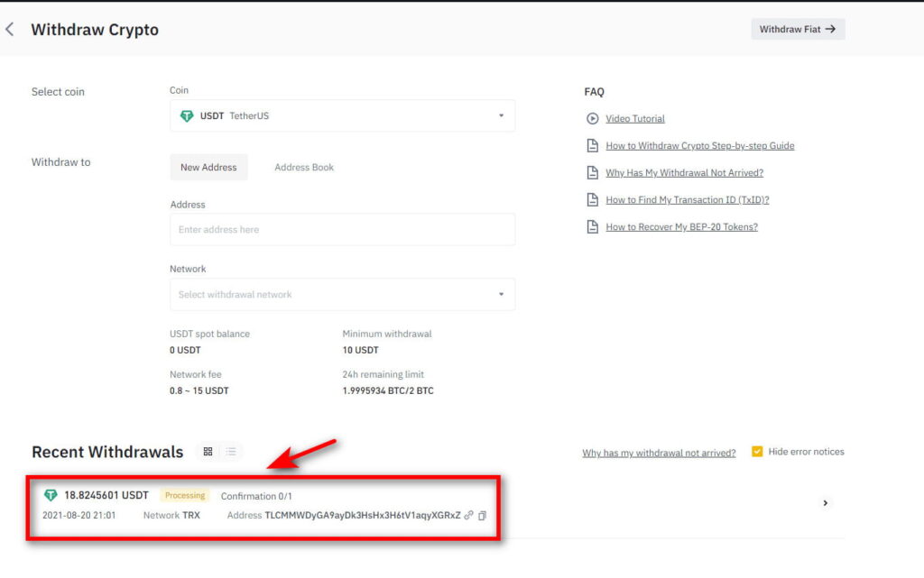Switch Recent Withdrawals to grid view
Image resolution: width=924 pixels, height=578 pixels.
coord(208,452)
